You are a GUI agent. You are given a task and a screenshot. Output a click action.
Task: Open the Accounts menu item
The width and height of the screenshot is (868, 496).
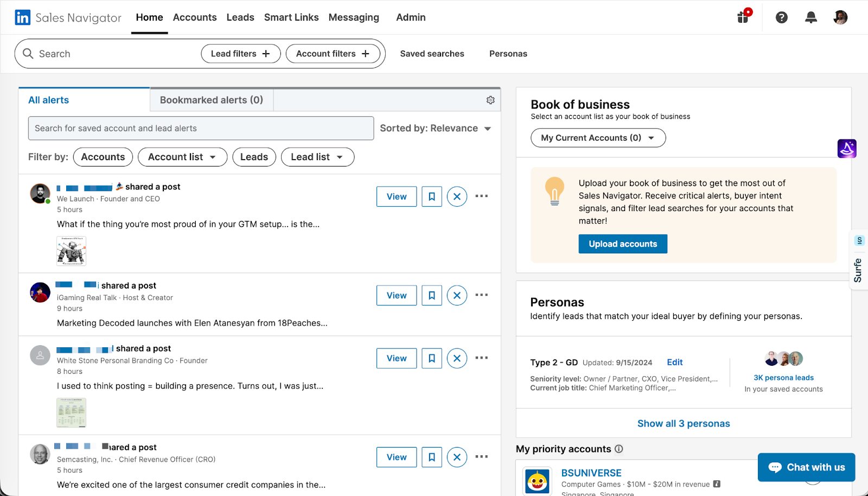[x=195, y=17]
